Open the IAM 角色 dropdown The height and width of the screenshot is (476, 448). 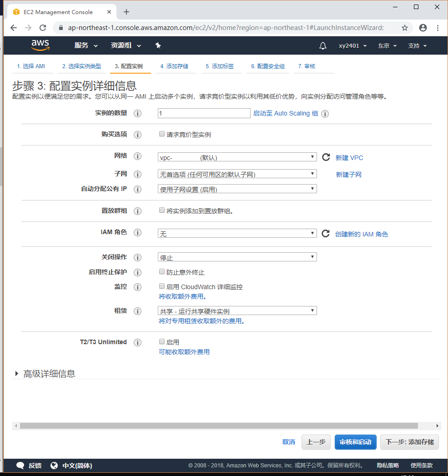(237, 233)
